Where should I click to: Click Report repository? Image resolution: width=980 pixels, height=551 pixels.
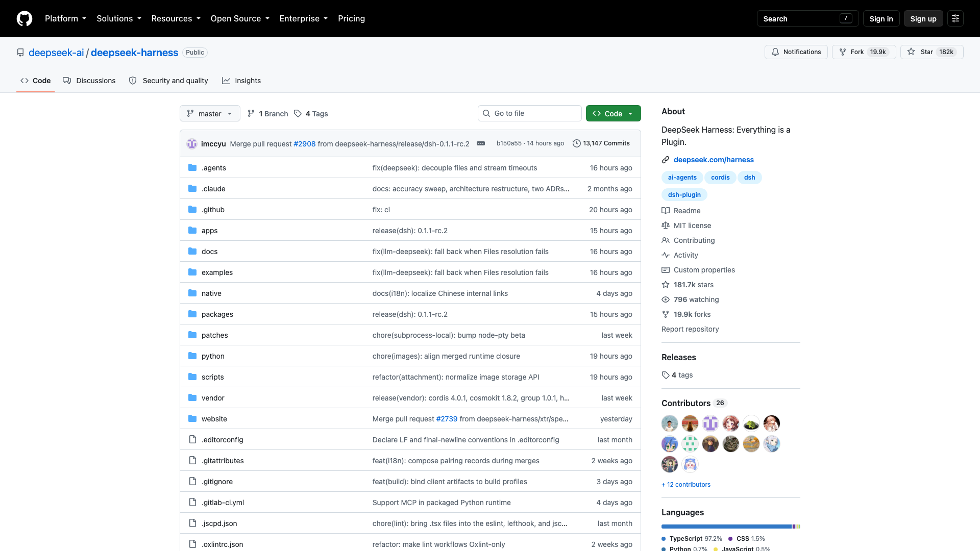(690, 329)
